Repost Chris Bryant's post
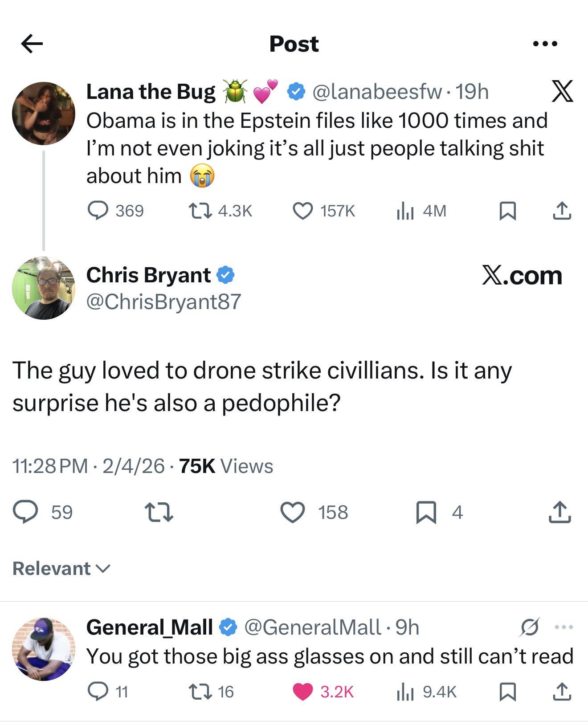Screen dimensions: 588x725 pyautogui.click(x=159, y=512)
